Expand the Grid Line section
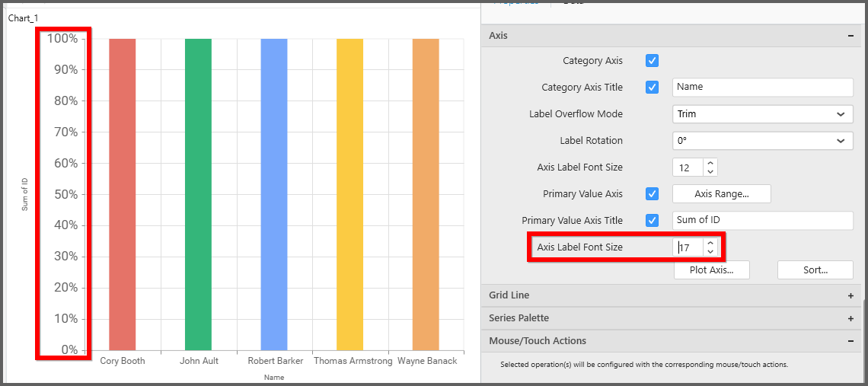The image size is (868, 386). pyautogui.click(x=850, y=295)
